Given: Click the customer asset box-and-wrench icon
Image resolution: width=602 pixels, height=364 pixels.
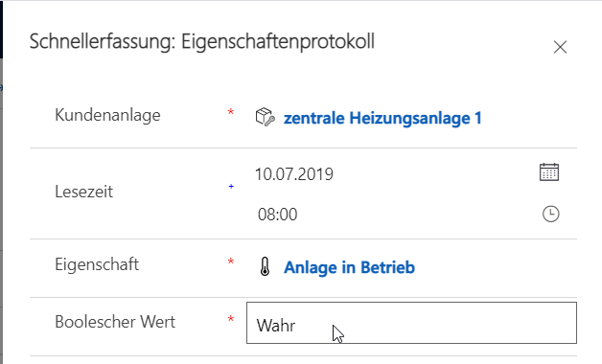Looking at the screenshot, I should pyautogui.click(x=265, y=117).
